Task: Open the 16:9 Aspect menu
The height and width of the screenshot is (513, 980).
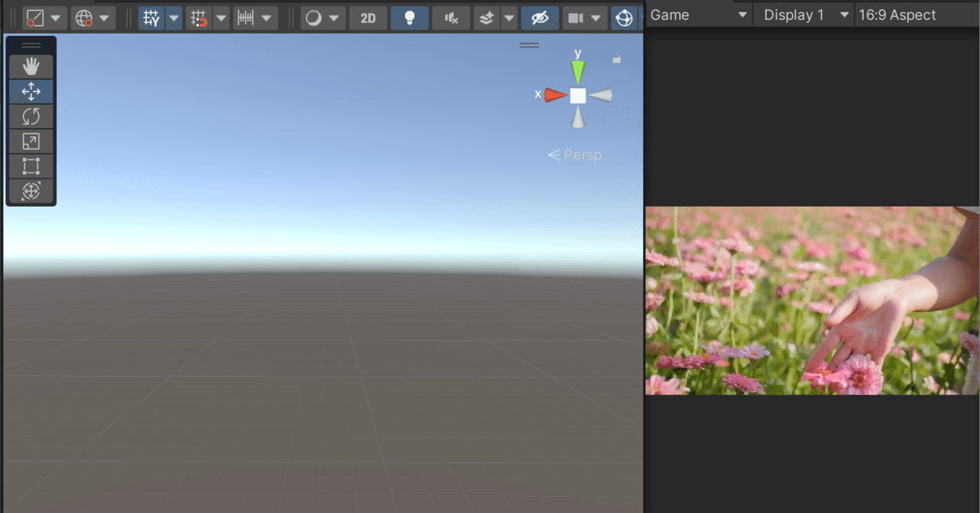Action: (x=911, y=15)
